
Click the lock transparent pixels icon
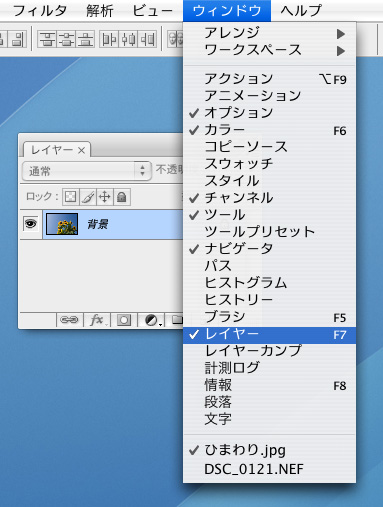pos(70,197)
